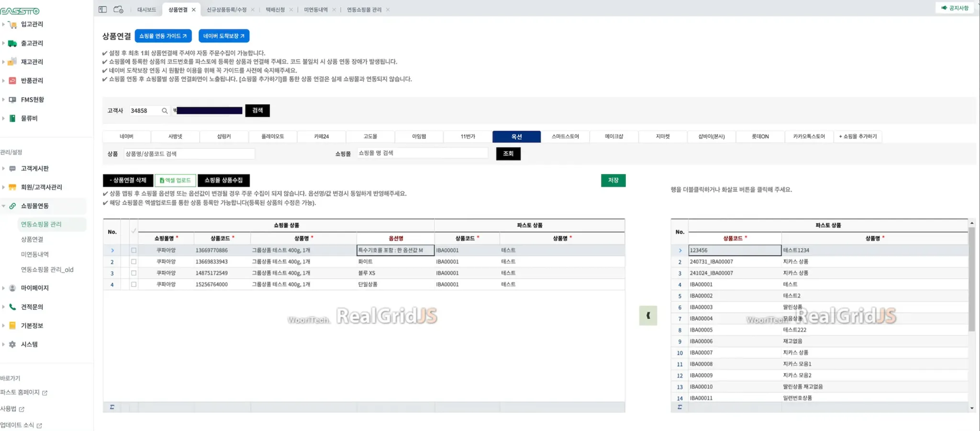Viewport: 980px width, 431px height.
Task: Open 미연동내역 in the sidebar submenu
Action: click(35, 254)
